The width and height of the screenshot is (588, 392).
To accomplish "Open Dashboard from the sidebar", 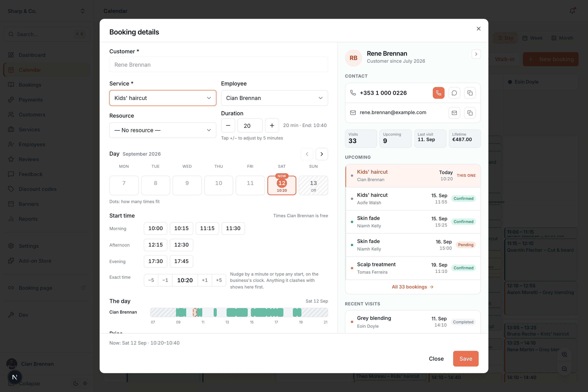I will click(x=47, y=55).
